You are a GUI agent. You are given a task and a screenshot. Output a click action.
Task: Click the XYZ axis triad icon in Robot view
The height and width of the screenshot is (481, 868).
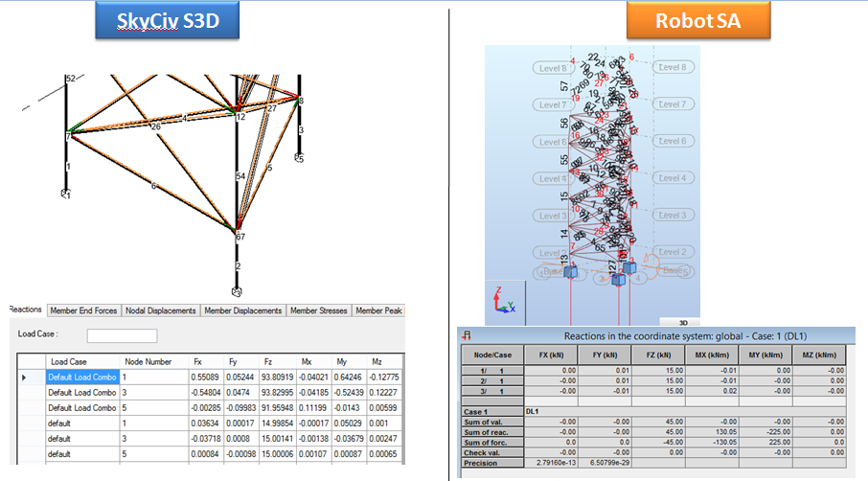504,301
